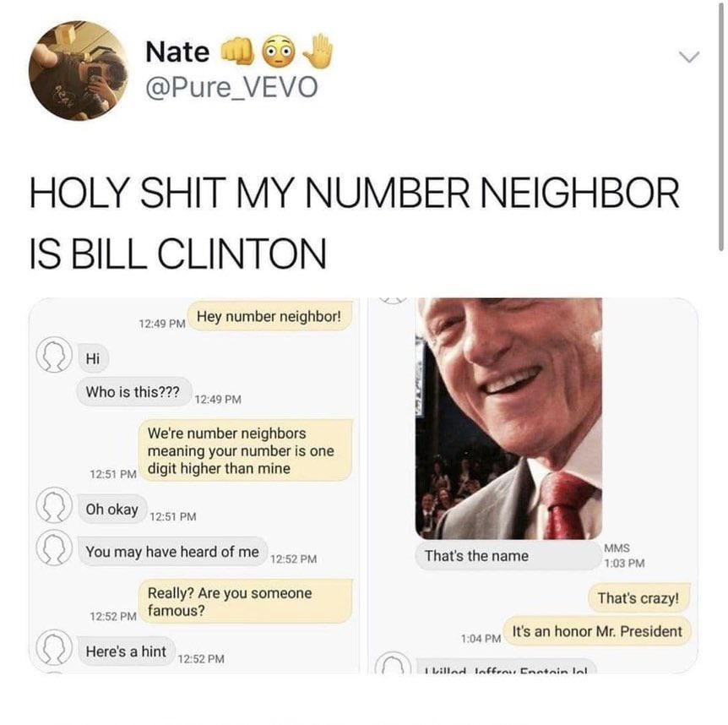The height and width of the screenshot is (725, 728).
Task: Click the It's an honor Mr. President bubble
Action: click(597, 631)
